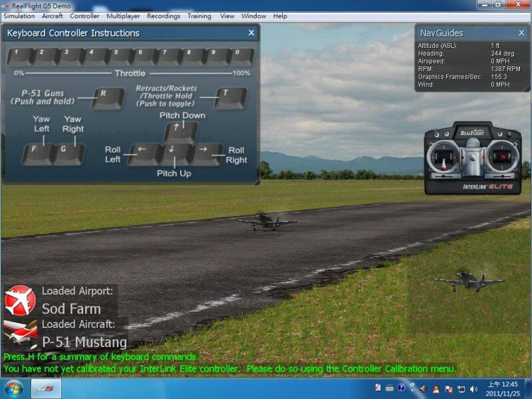Click the P-51 on the runway
Image resolution: width=532 pixels, height=399 pixels.
tap(268, 221)
